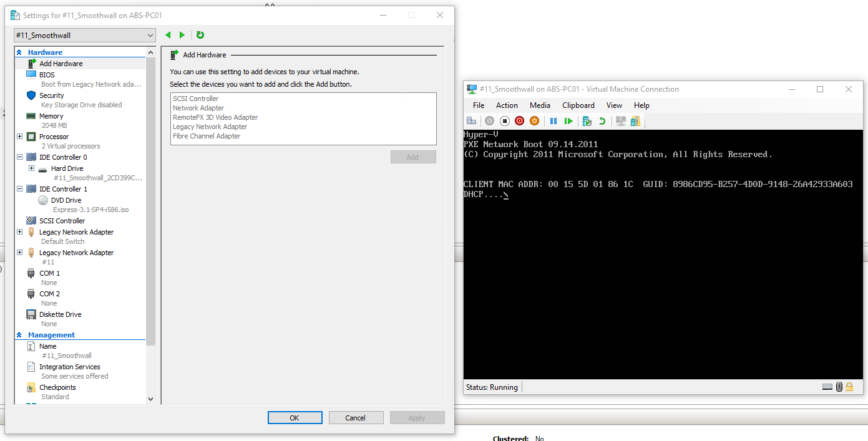Click OK in the Settings dialog
Screen dimensions: 868x441
tap(295, 418)
